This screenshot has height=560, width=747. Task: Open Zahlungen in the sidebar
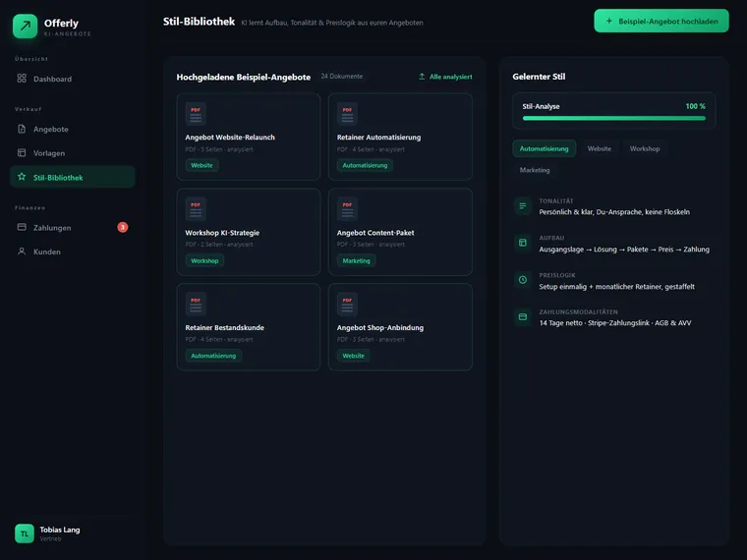tap(73, 227)
